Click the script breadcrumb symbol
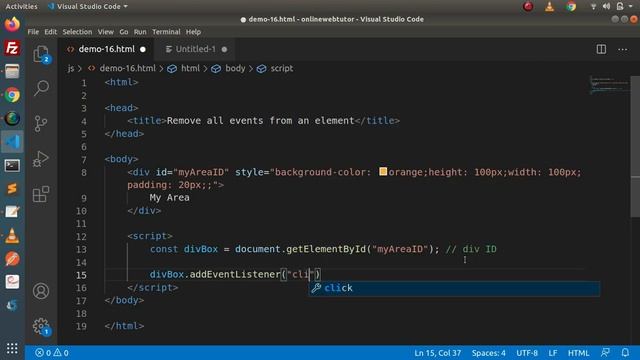This screenshot has height=360, width=640. coord(282,69)
